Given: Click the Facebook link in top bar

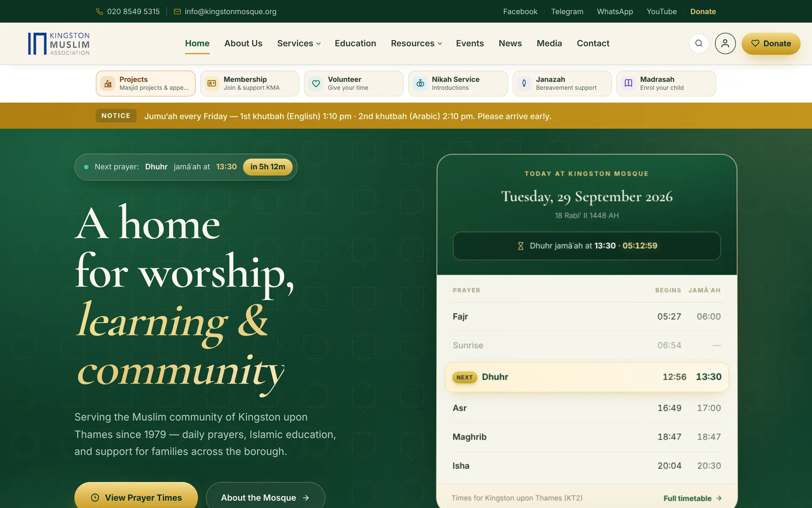Looking at the screenshot, I should click(x=520, y=11).
